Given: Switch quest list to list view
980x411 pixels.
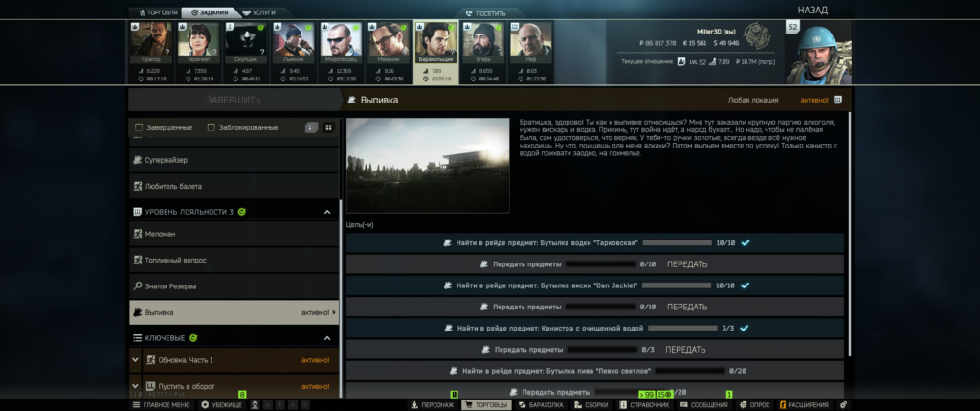Looking at the screenshot, I should 311,127.
